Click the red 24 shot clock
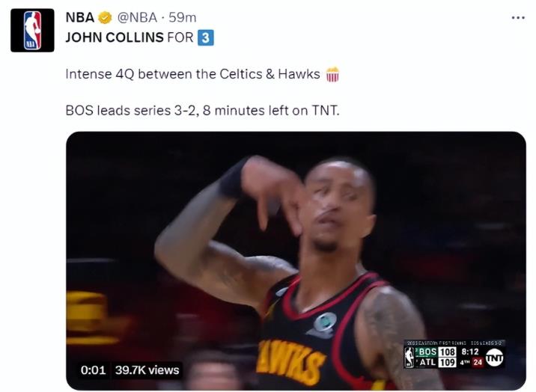536x392 pixels. click(x=478, y=362)
